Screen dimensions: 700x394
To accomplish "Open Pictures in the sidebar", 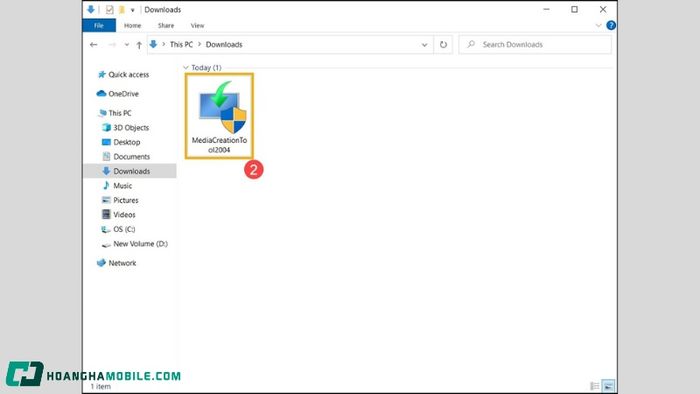I will (x=120, y=200).
